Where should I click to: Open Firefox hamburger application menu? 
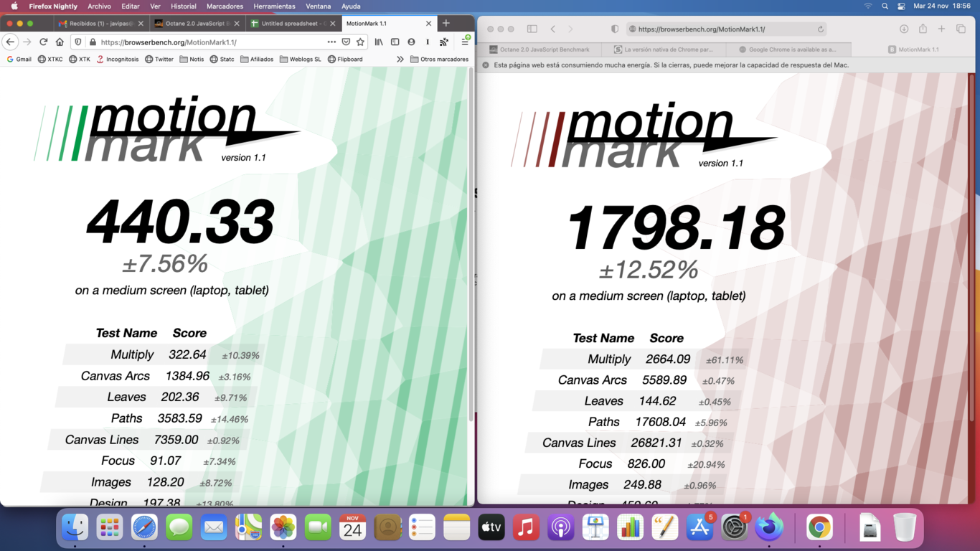coord(464,42)
